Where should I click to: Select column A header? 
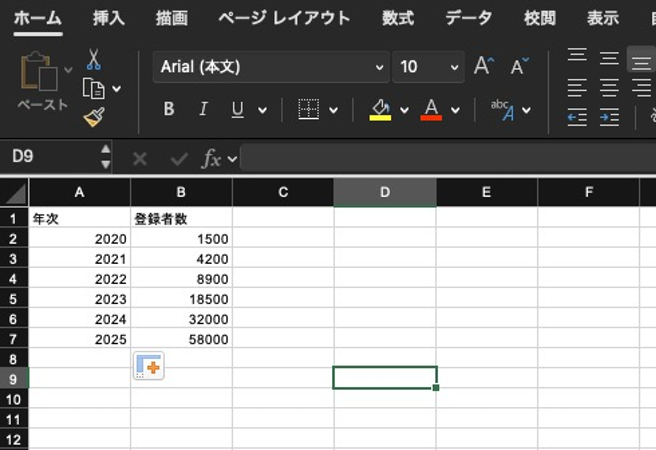click(79, 192)
